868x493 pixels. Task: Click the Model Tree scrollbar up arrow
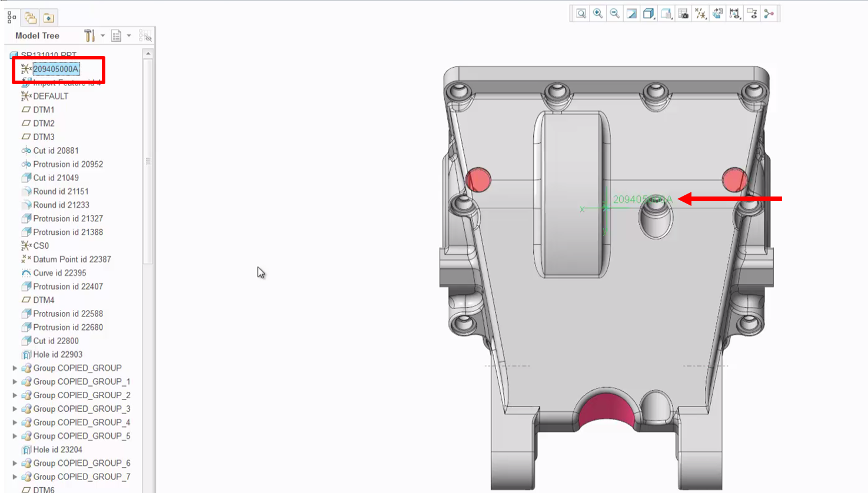[x=148, y=54]
